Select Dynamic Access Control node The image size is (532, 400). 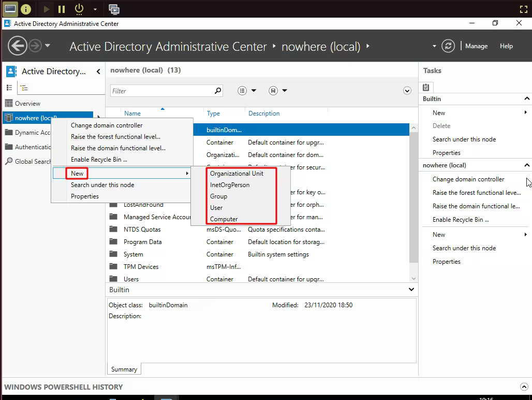(27, 133)
